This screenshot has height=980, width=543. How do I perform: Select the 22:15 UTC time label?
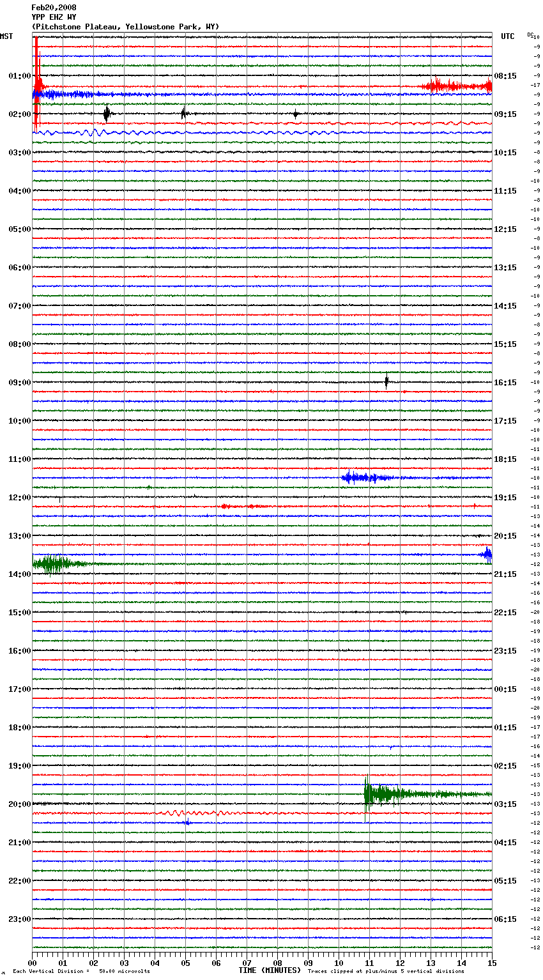[505, 613]
